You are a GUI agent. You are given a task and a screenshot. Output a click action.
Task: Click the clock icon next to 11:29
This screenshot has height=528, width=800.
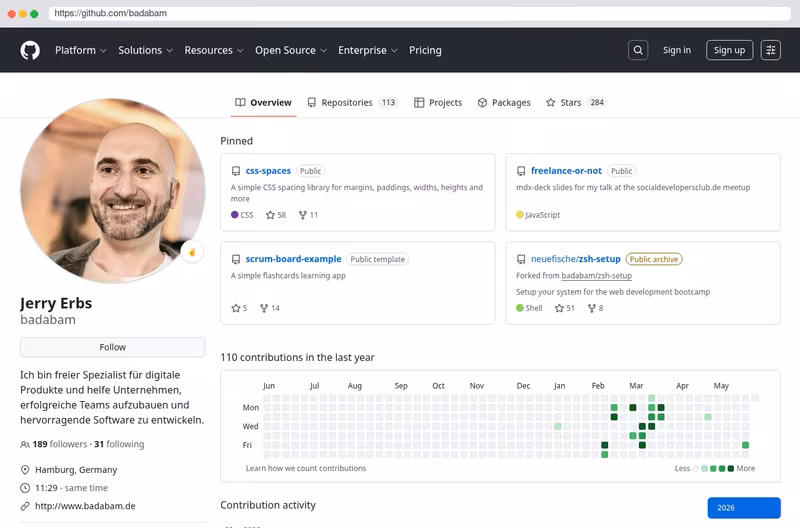click(x=25, y=488)
